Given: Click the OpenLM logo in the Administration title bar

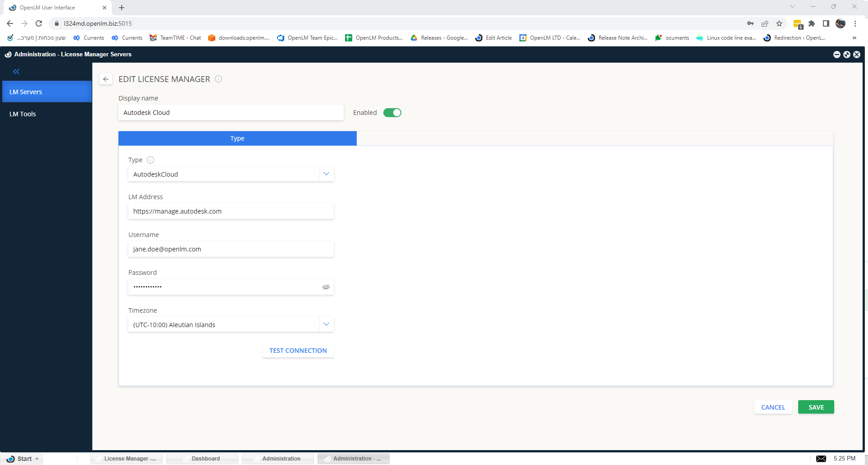Looking at the screenshot, I should (x=7, y=54).
